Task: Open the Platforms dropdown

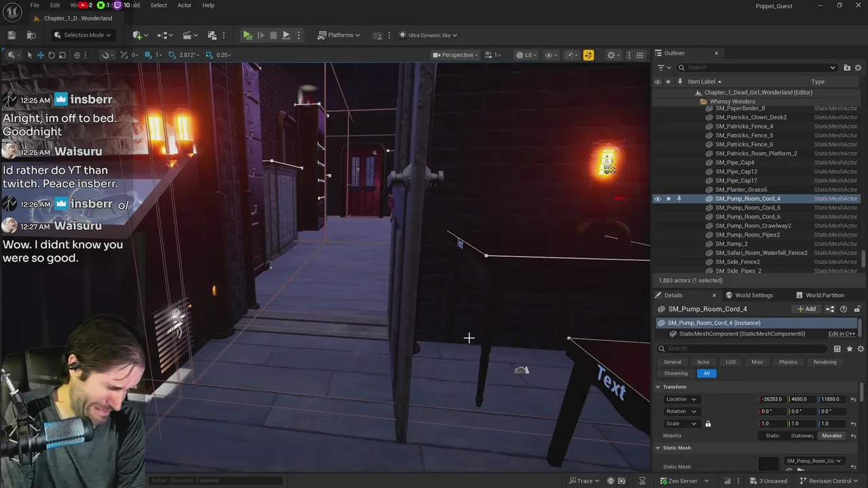Action: pos(338,35)
